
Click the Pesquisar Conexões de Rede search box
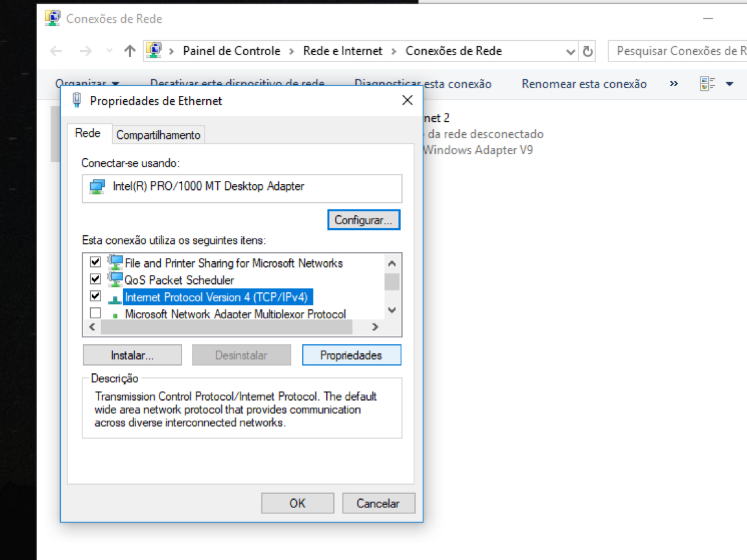click(678, 51)
